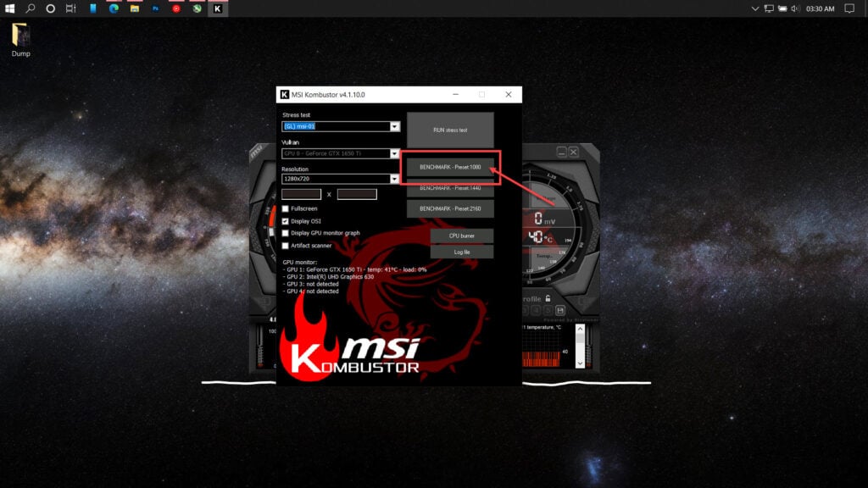Open volume control tray icon
868x488 pixels.
(x=795, y=8)
